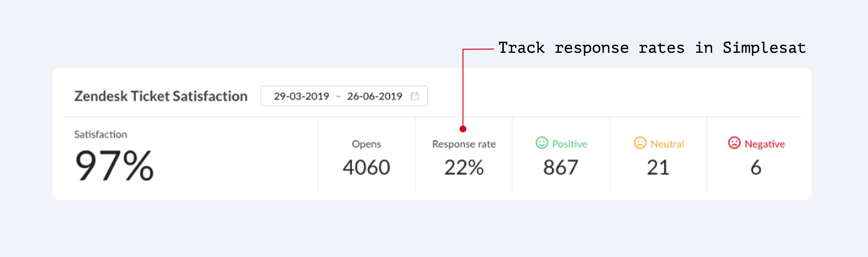Click the Zendesk Ticket Satisfaction title
Viewport: 868px width, 257px height.
161,96
